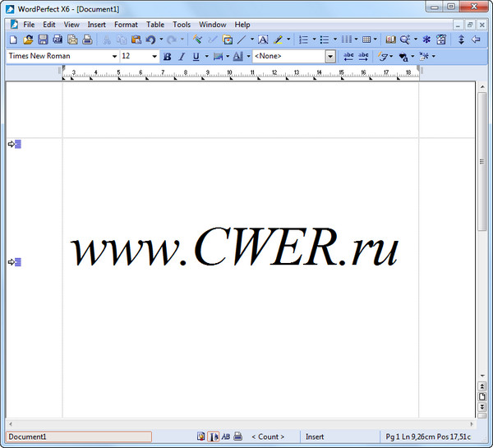Open the Spell Checker book icon
Viewport: 493px width, 448px height.
pos(390,39)
